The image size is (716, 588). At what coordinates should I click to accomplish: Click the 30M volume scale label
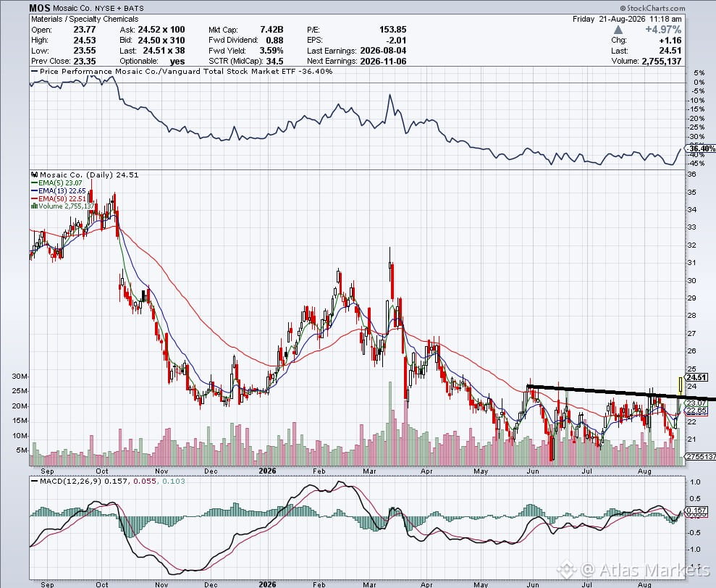coord(20,377)
